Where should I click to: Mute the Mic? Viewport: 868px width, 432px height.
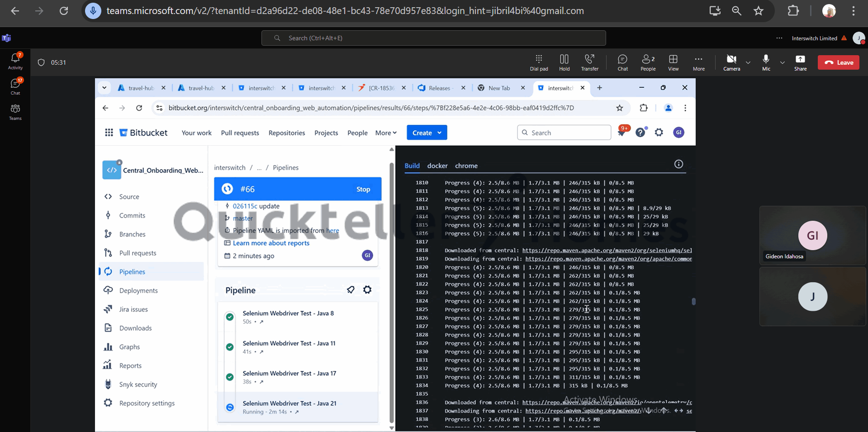(766, 62)
